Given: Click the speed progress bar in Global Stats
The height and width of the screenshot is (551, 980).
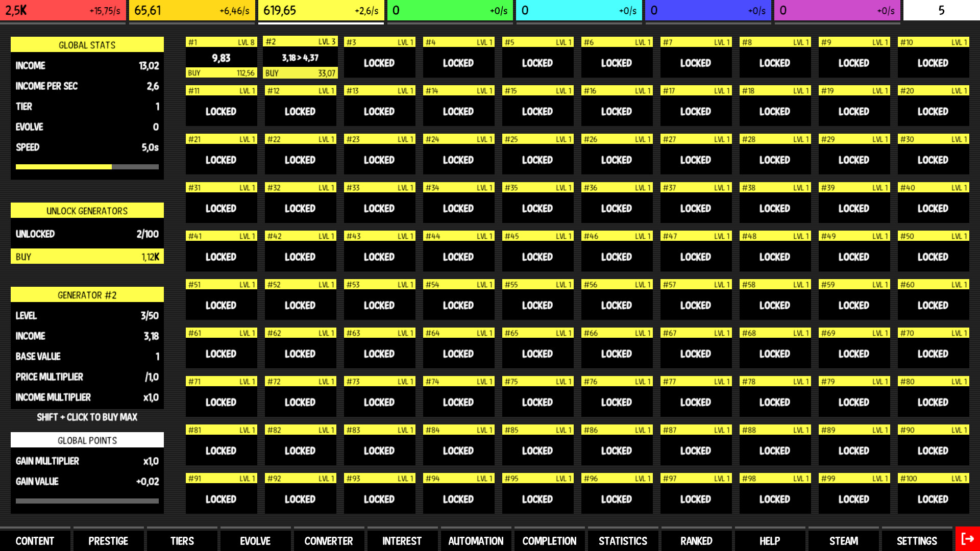Looking at the screenshot, I should (x=87, y=167).
